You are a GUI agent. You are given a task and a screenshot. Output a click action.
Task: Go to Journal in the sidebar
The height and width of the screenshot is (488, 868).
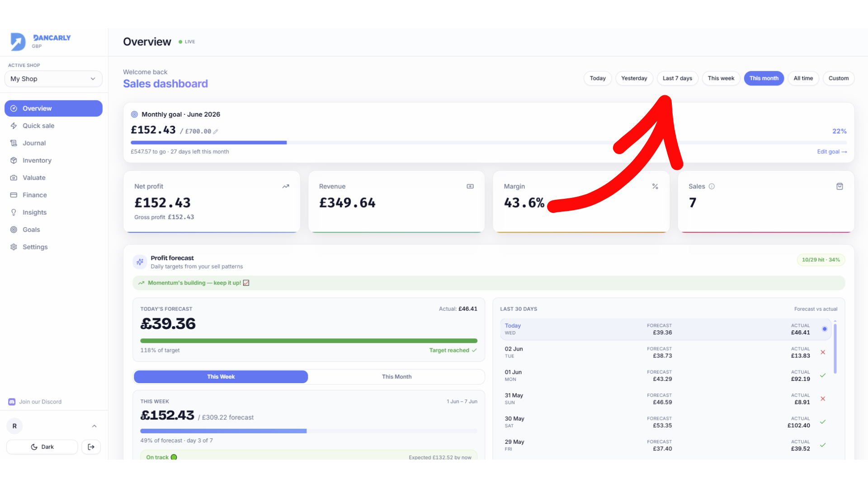(x=53, y=143)
